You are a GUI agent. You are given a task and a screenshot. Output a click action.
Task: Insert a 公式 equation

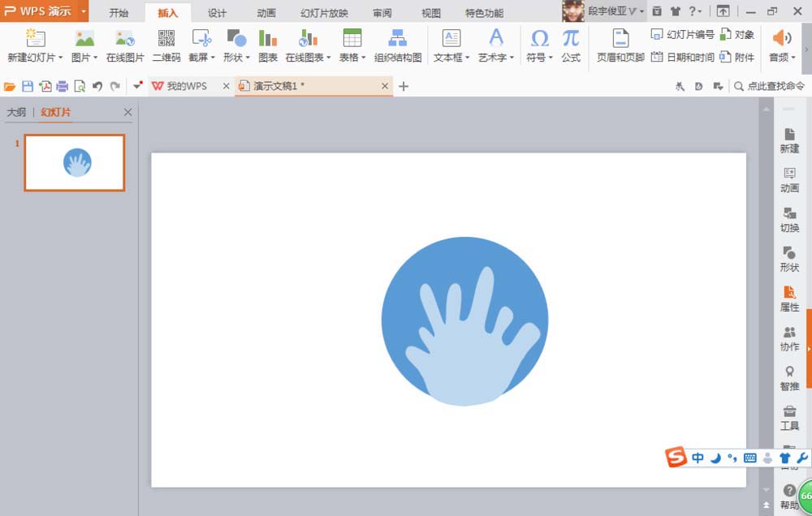pos(571,45)
